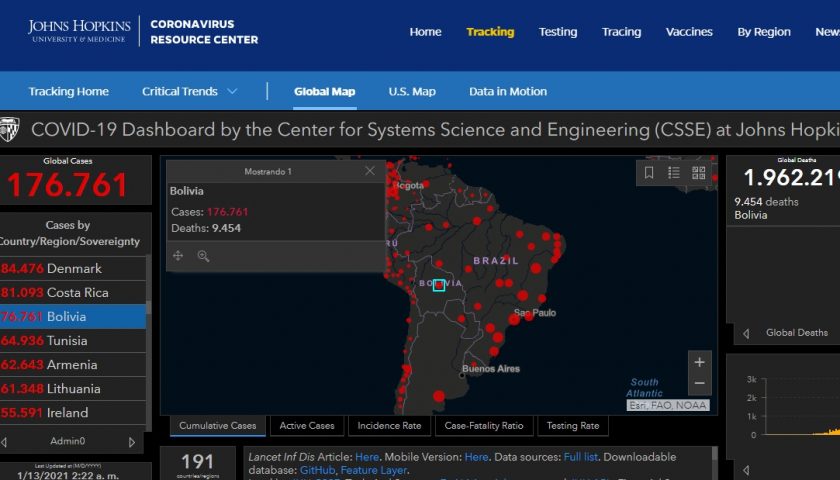Switch to the Active Cases tab
The width and height of the screenshot is (840, 480).
tap(307, 426)
